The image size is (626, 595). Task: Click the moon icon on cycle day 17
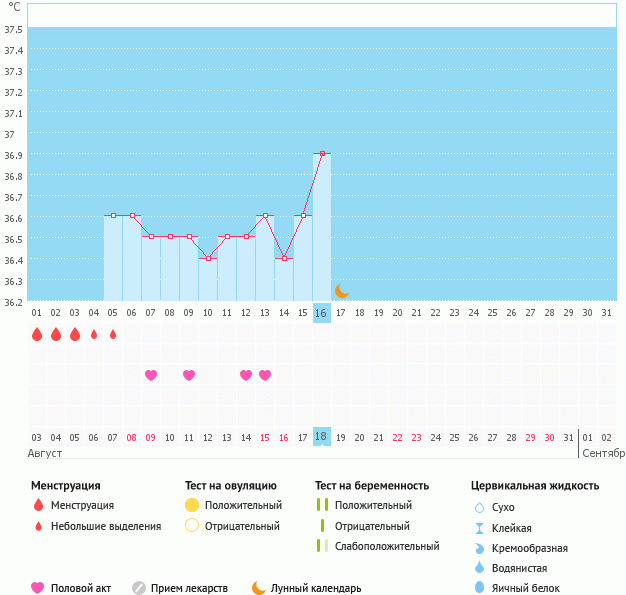coord(341,291)
